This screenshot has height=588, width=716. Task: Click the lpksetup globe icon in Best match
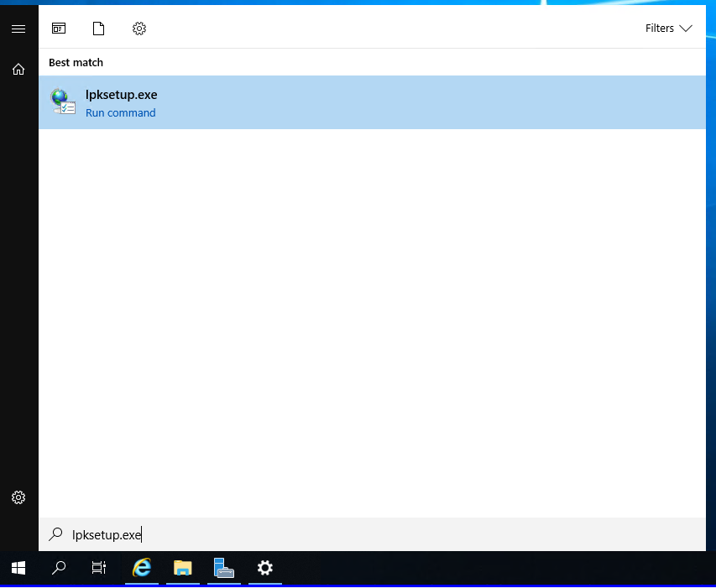pyautogui.click(x=63, y=101)
